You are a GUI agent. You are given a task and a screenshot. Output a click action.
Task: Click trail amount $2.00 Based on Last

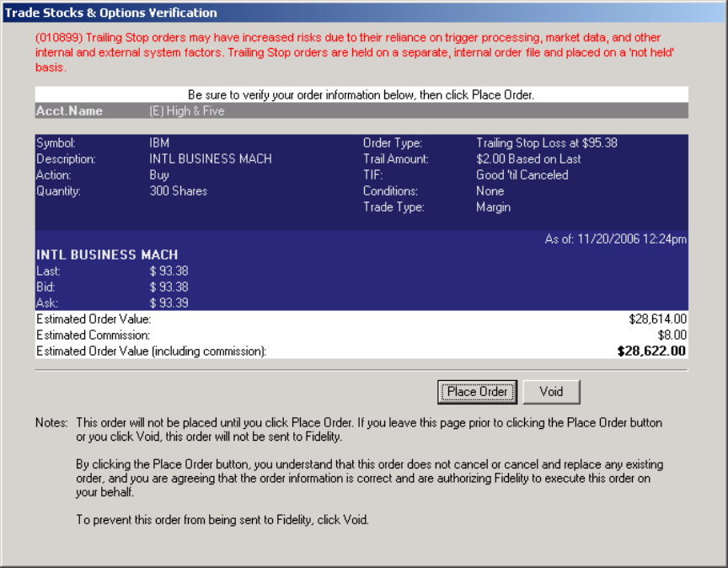(x=528, y=158)
